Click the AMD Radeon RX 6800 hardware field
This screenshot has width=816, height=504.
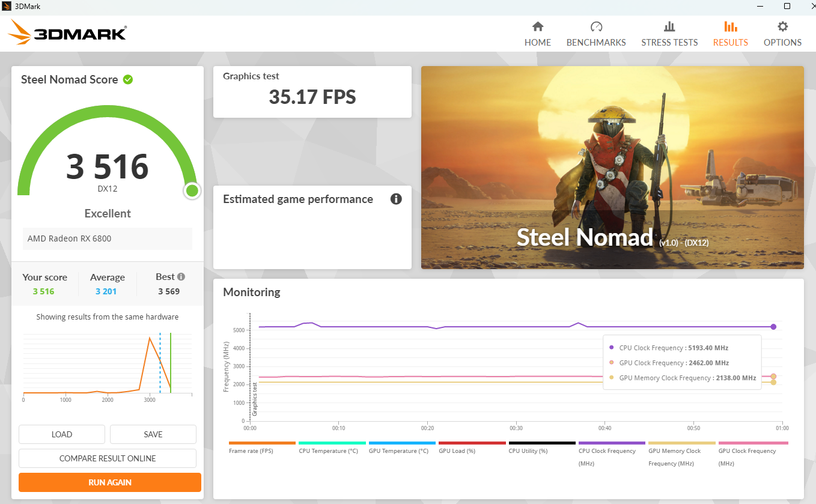(108, 238)
